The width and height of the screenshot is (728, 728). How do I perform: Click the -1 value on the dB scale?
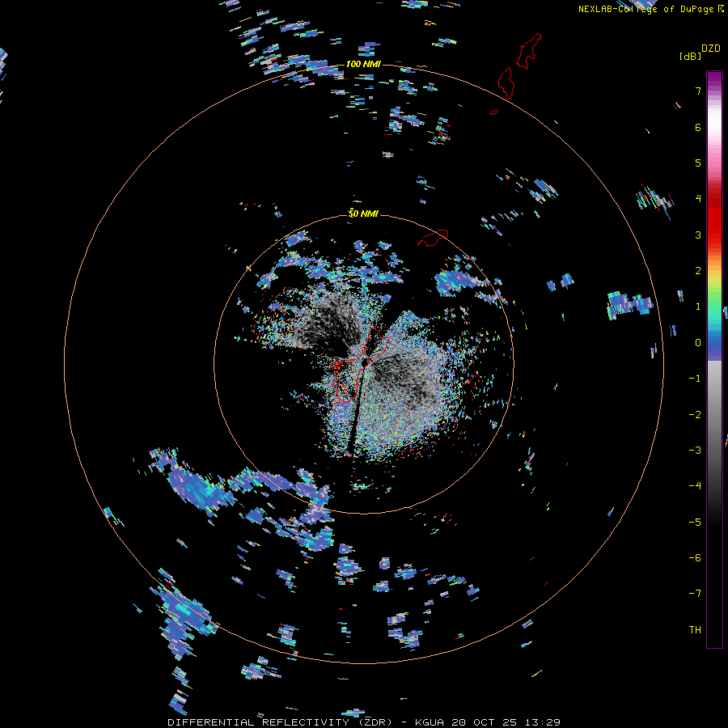pos(695,379)
